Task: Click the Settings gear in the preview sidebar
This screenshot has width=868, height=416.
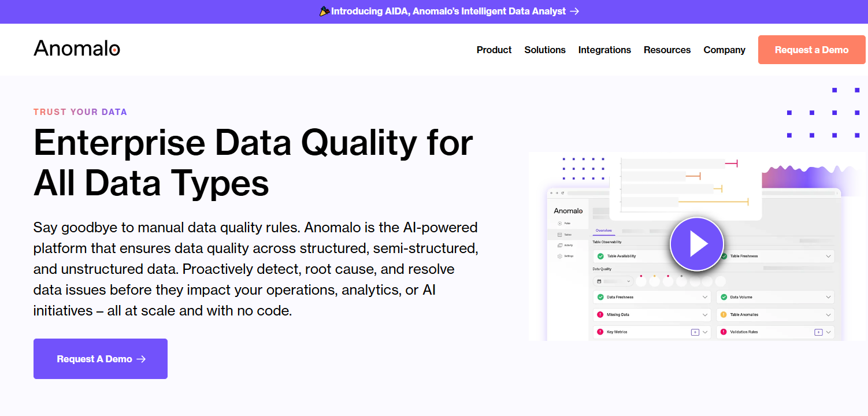Action: tap(559, 256)
